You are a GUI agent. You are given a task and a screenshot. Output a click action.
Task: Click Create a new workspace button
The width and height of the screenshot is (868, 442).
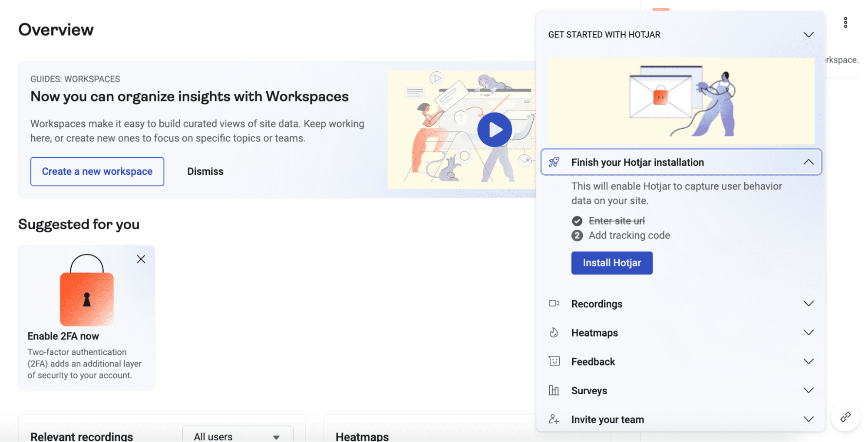click(x=97, y=171)
